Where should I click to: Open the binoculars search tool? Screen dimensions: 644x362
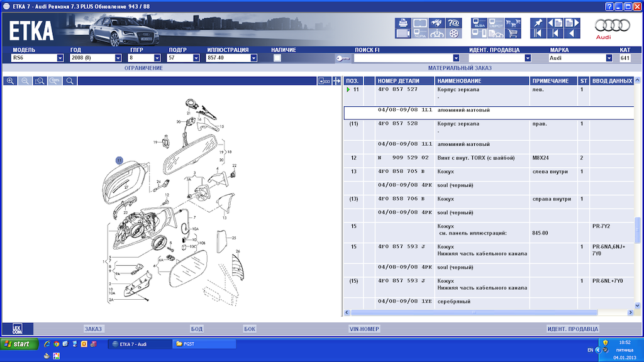click(x=436, y=23)
